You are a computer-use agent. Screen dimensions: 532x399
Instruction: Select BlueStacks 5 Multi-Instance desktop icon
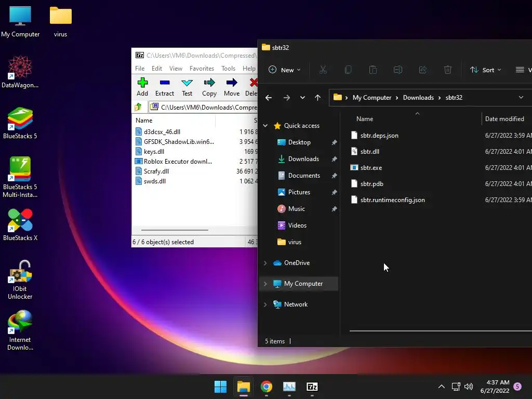pos(20,178)
